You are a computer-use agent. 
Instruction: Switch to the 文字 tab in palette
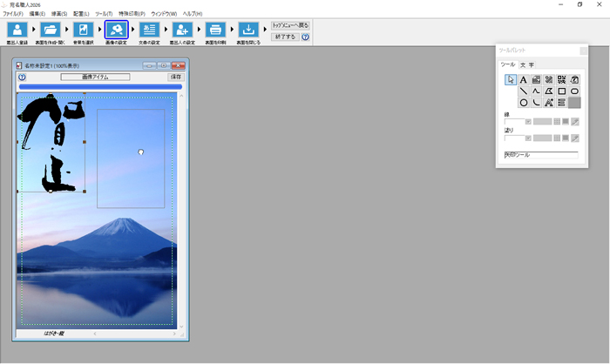pyautogui.click(x=527, y=64)
